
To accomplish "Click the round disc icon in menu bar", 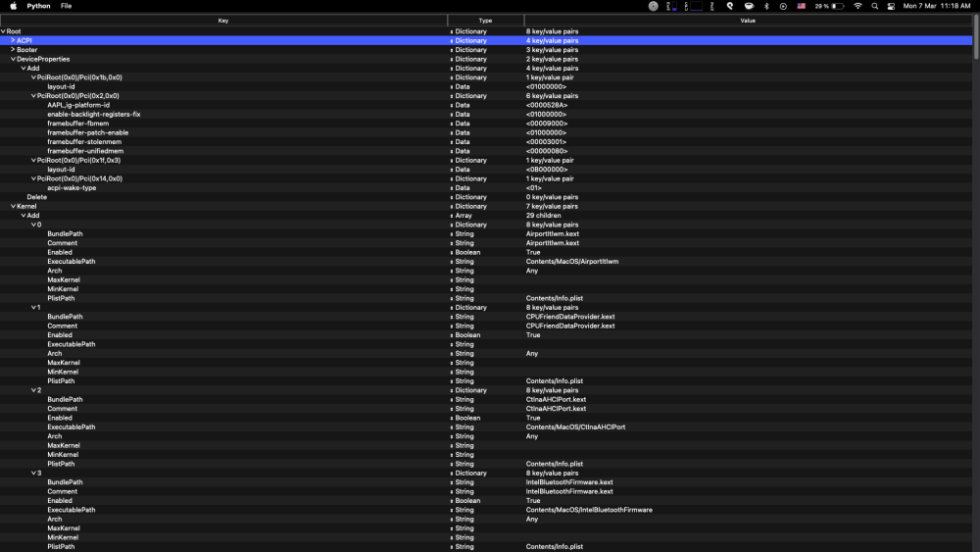I will [x=653, y=6].
